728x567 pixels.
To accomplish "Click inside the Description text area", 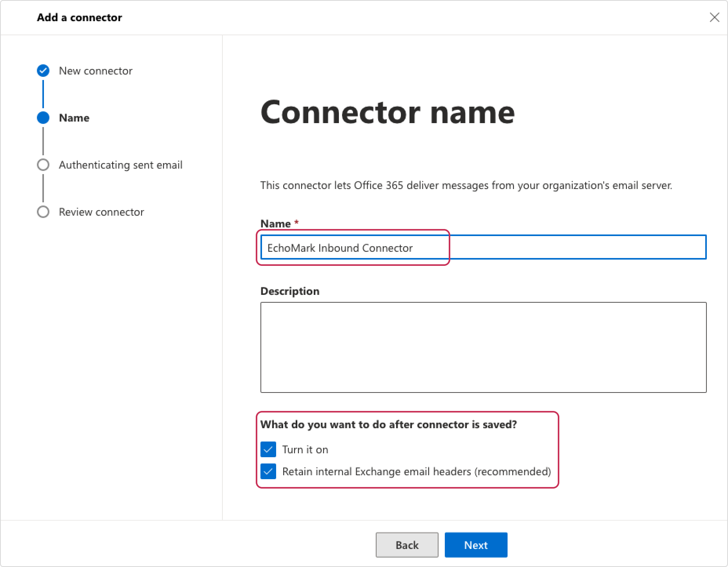I will point(483,347).
